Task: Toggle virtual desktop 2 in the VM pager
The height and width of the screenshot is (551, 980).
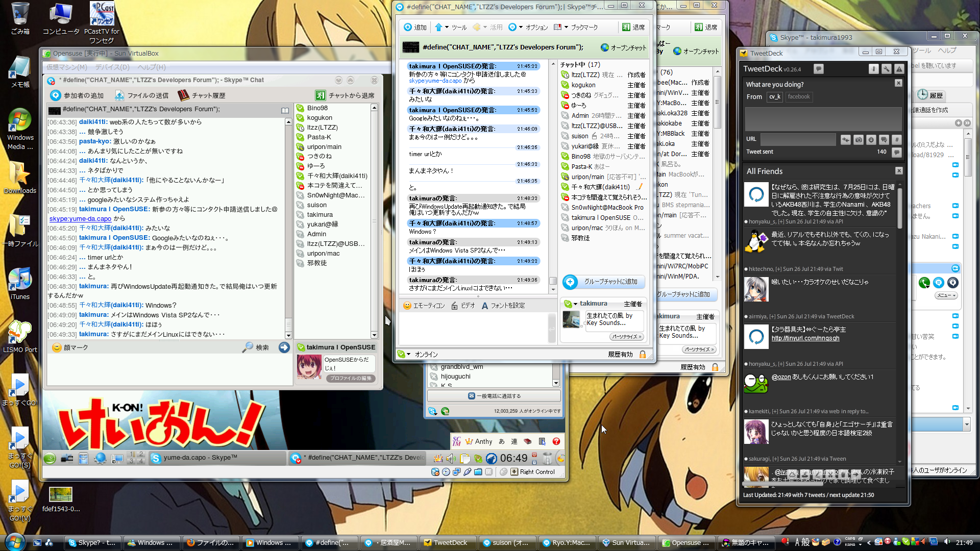Action: tap(141, 454)
